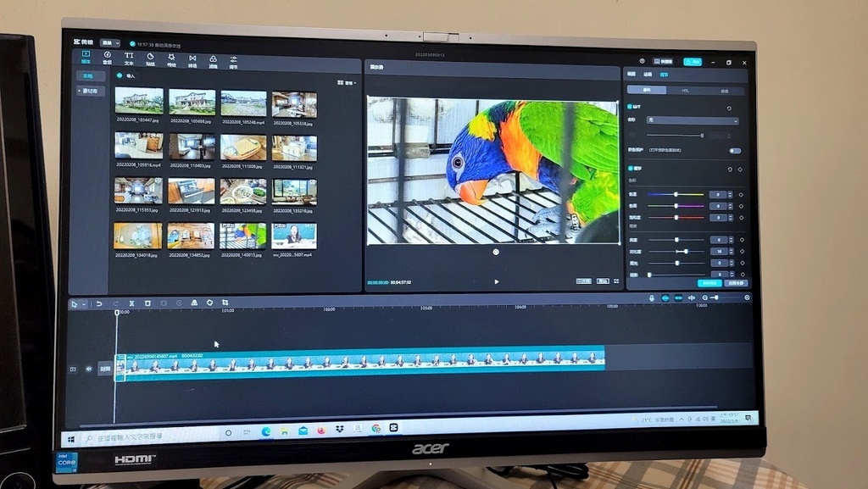The image size is (868, 489).
Task: Toggle the main track magnet snap icon
Action: coord(665,298)
